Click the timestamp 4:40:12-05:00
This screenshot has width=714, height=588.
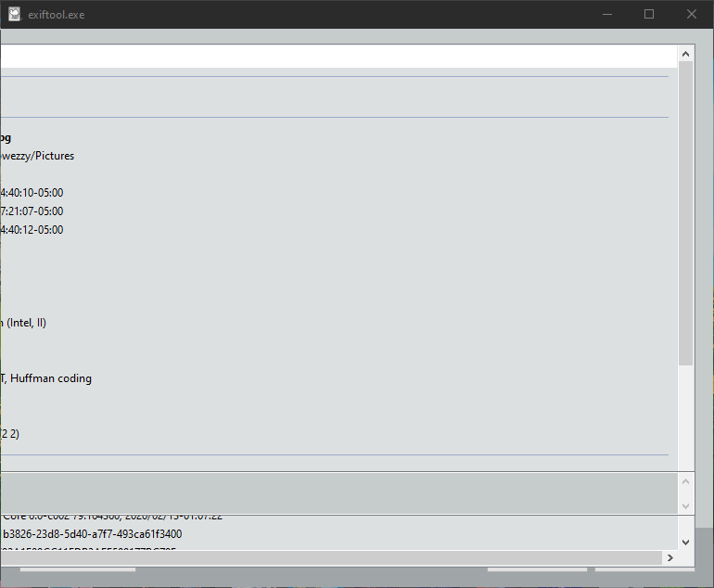(32, 230)
